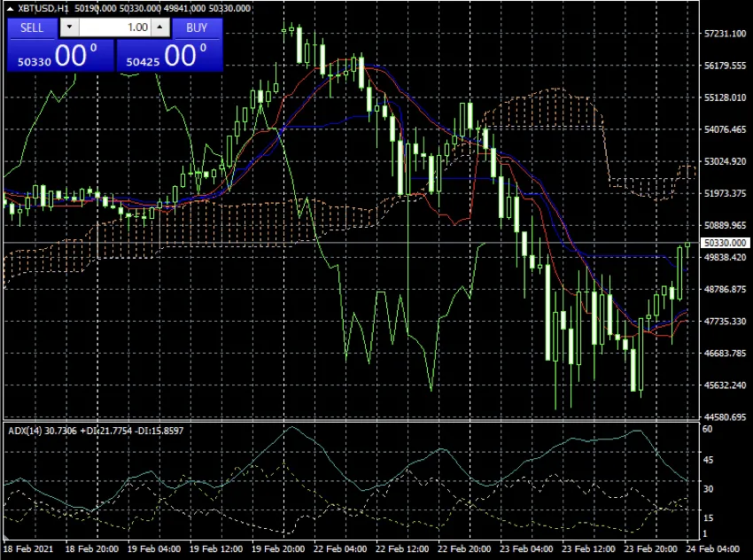Decrease trade volume with the down arrow

70,27
